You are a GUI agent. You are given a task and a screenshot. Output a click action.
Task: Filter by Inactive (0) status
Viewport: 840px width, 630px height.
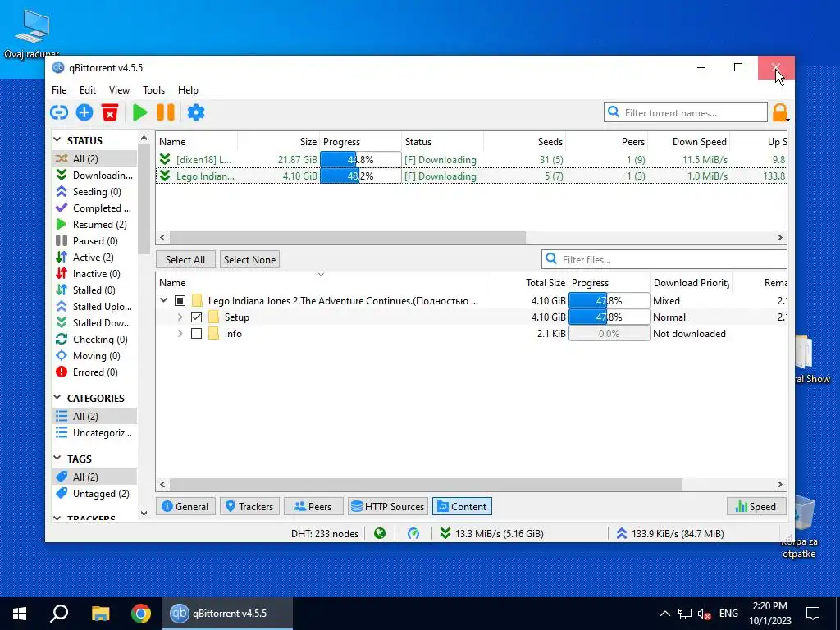[94, 274]
